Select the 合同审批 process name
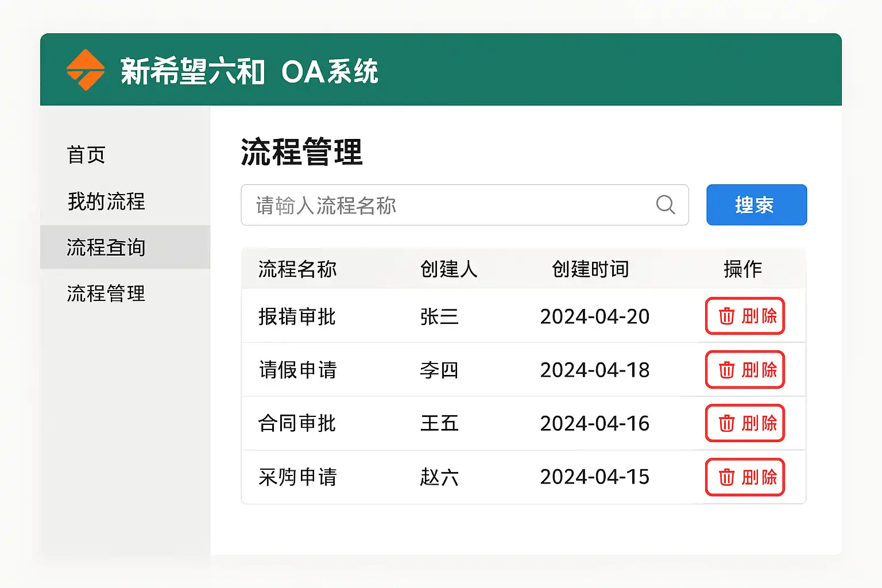The image size is (882, 588). (x=297, y=423)
